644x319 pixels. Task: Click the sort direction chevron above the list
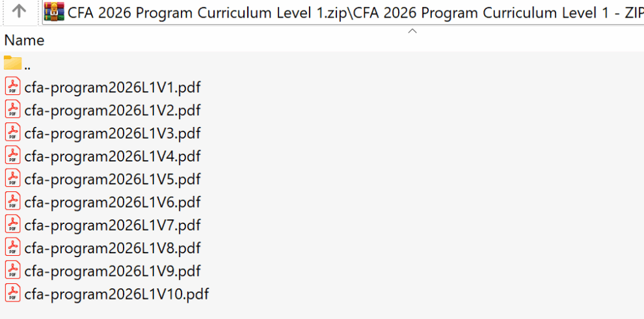point(412,31)
